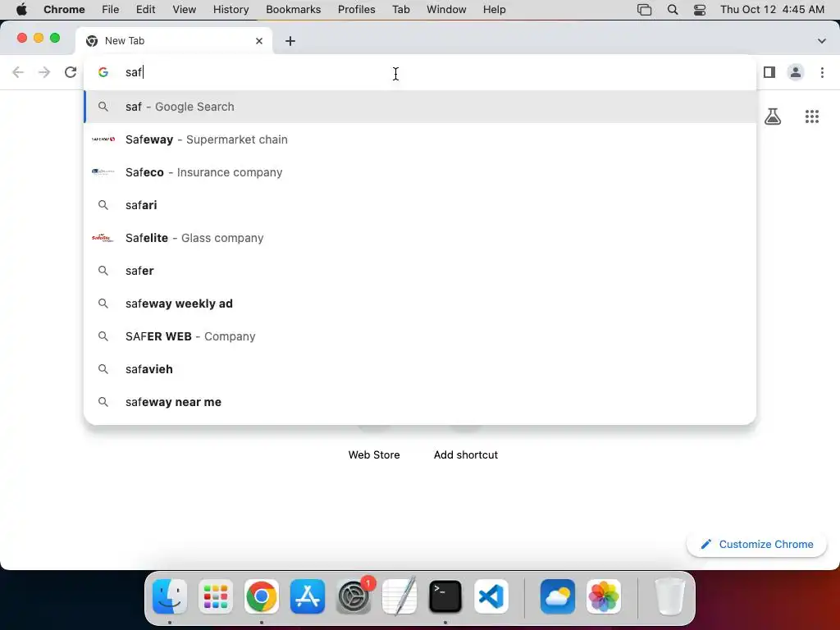Open the Apple menu
This screenshot has width=840, height=630.
(21, 9)
